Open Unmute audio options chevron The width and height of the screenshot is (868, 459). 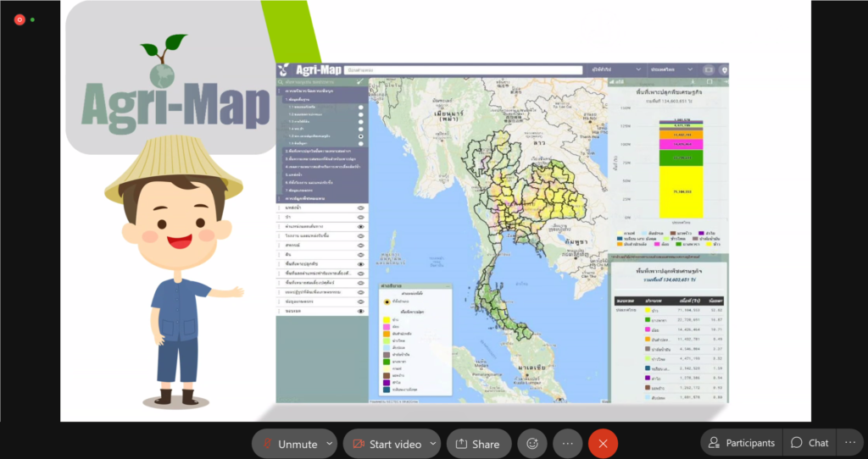[330, 444]
